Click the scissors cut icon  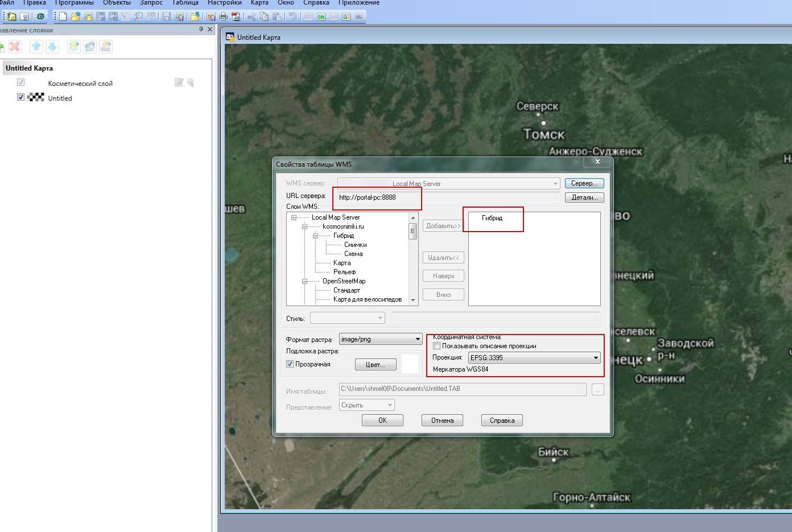(x=251, y=17)
